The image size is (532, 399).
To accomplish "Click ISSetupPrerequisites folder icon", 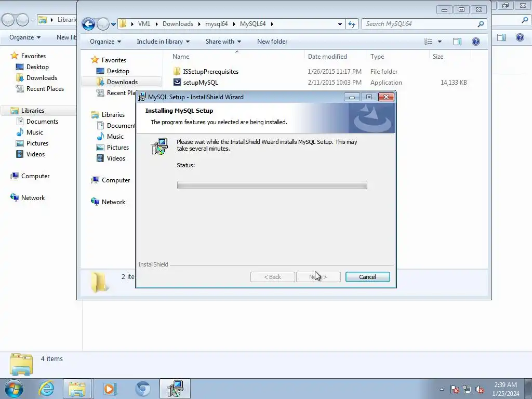I will [x=177, y=71].
